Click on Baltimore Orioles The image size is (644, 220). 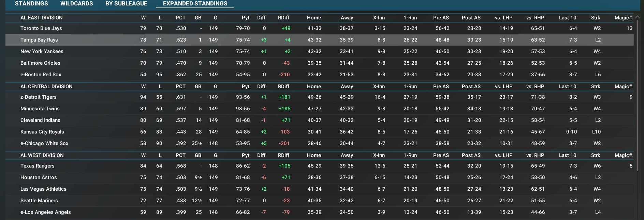click(x=40, y=63)
